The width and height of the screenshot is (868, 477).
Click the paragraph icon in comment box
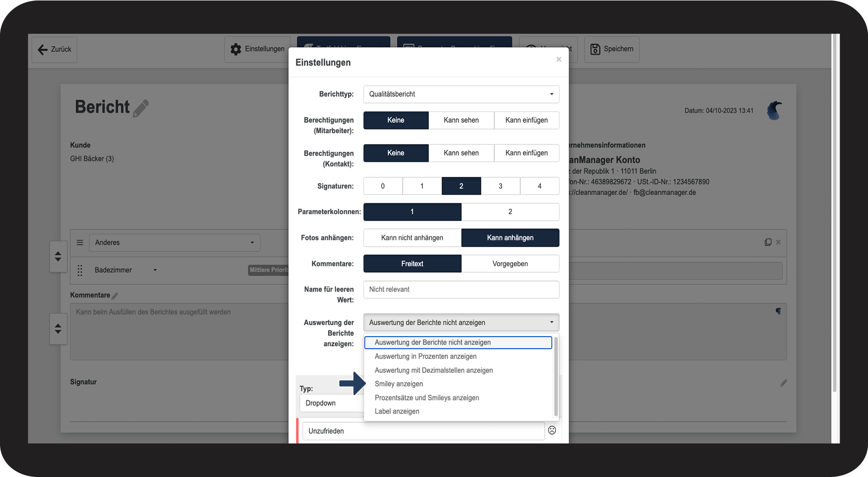click(x=778, y=311)
